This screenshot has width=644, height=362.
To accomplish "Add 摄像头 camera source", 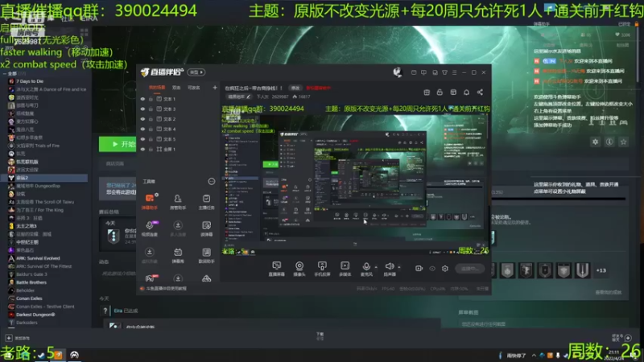I will click(299, 269).
